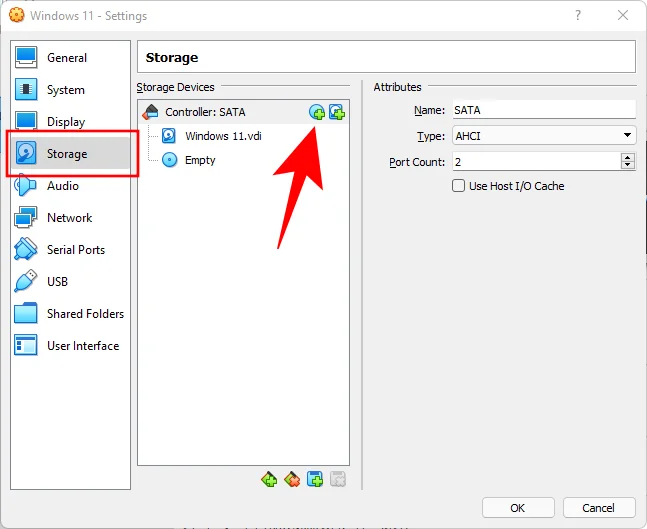Click the Windows 11.vdi hard disk icon

coord(169,136)
